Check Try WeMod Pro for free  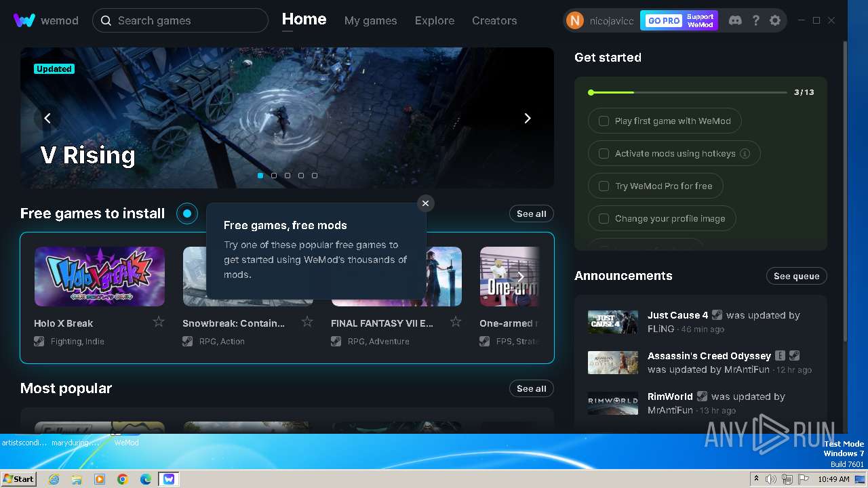point(604,186)
